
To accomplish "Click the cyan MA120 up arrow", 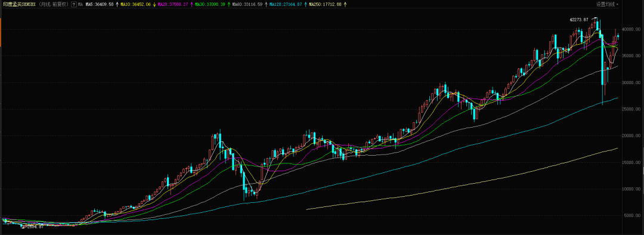I will (305, 4).
